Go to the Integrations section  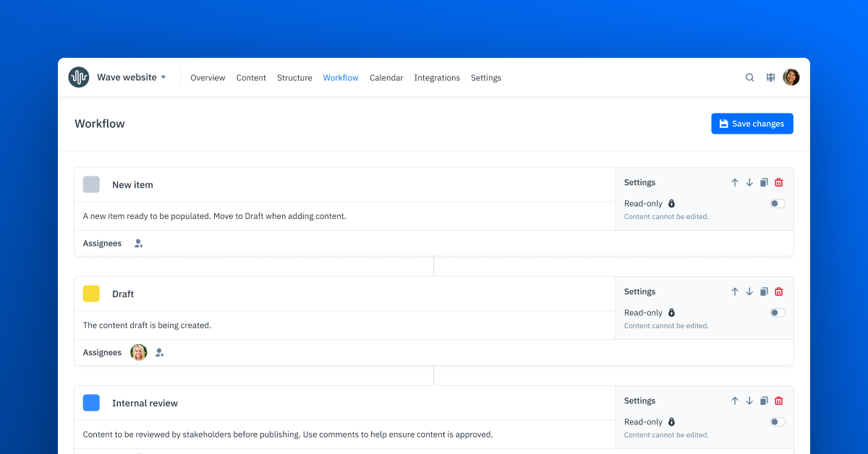[437, 77]
